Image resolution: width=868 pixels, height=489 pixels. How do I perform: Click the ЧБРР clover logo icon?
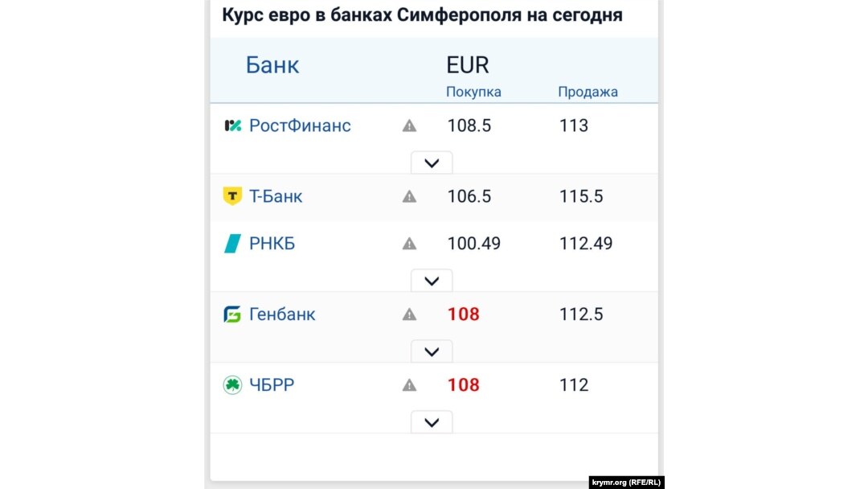232,385
